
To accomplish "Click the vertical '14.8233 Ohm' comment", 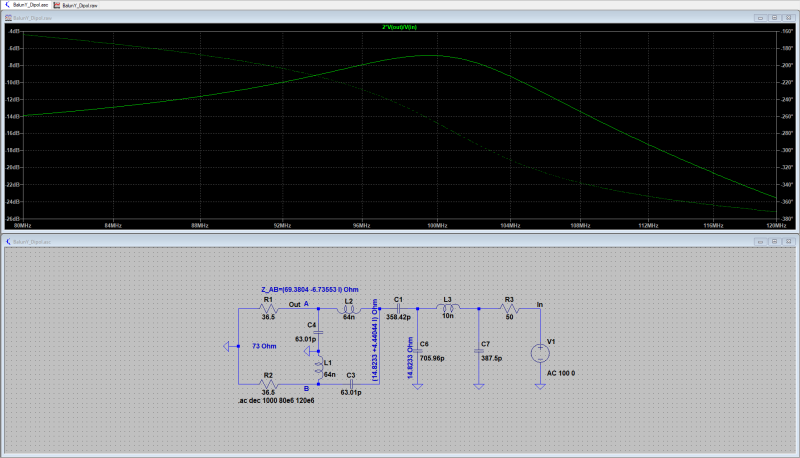I will (410, 358).
